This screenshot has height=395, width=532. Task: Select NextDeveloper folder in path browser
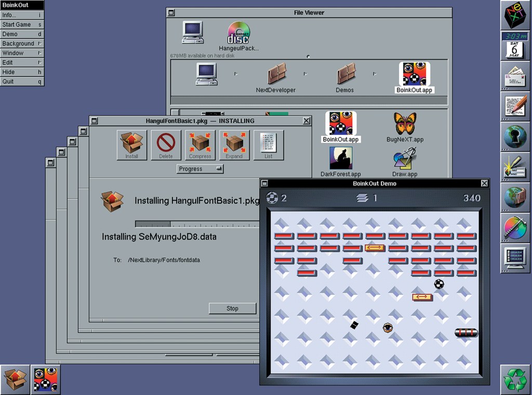pos(276,78)
